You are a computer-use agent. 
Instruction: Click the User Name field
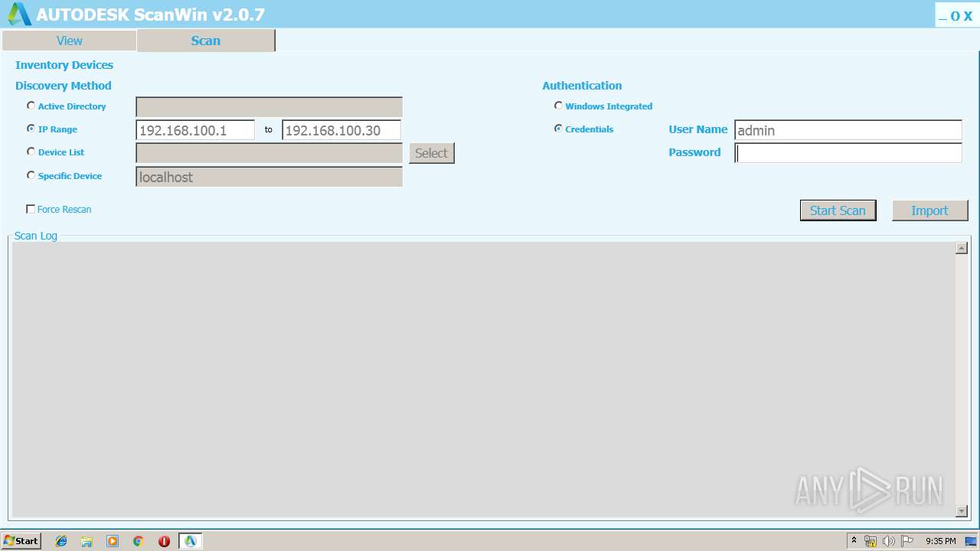tap(848, 130)
